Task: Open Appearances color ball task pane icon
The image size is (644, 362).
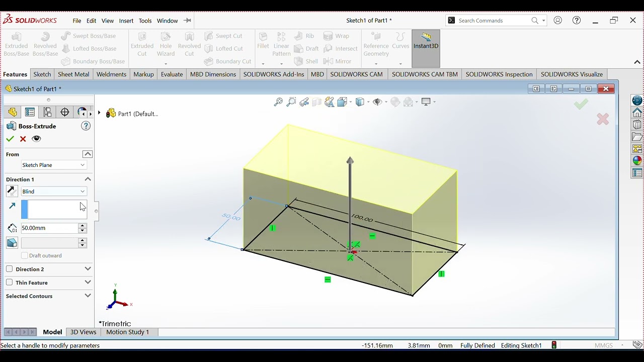Action: pyautogui.click(x=637, y=161)
